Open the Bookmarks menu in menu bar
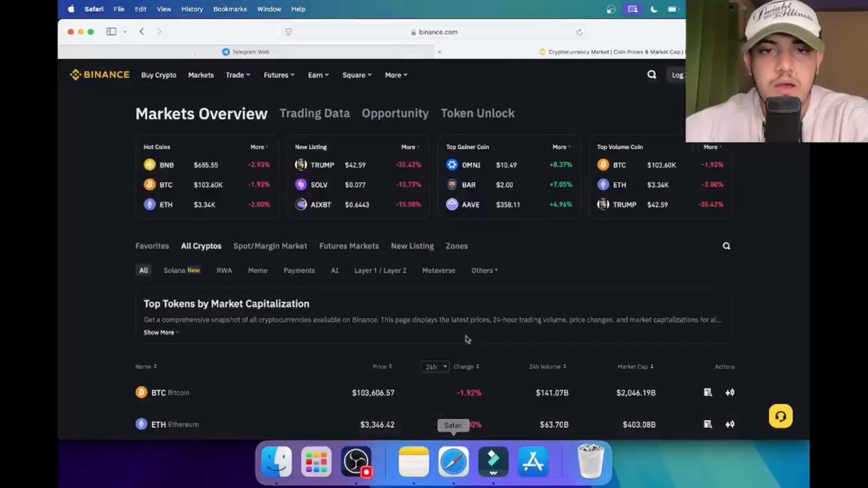Viewport: 868px width, 488px height. 230,9
